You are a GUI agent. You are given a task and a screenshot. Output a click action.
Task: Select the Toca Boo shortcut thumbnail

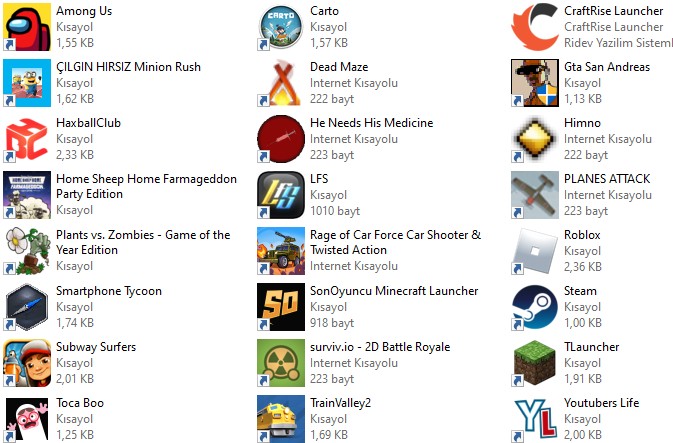click(x=27, y=419)
